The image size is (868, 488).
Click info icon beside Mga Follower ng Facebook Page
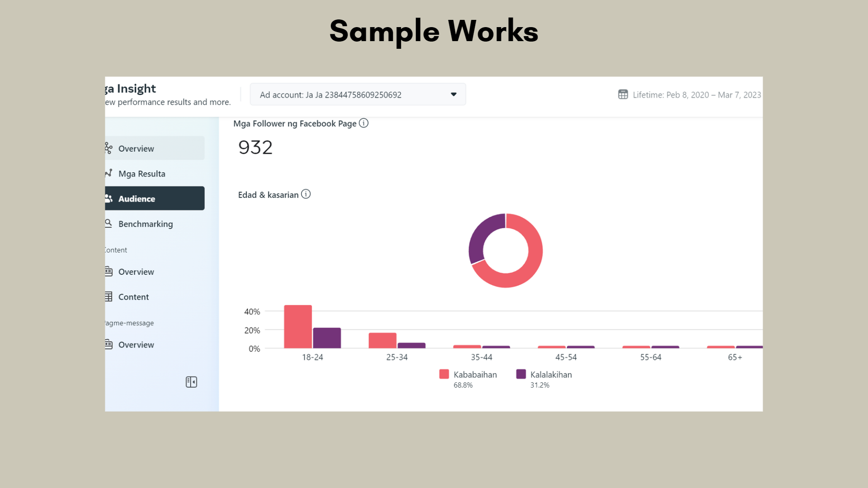point(363,123)
